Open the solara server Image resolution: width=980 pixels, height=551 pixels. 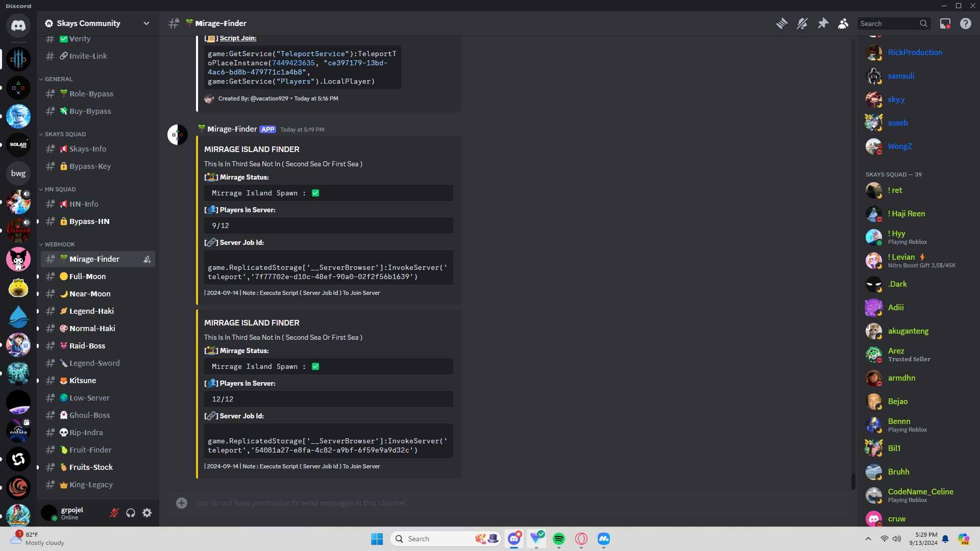pyautogui.click(x=18, y=431)
